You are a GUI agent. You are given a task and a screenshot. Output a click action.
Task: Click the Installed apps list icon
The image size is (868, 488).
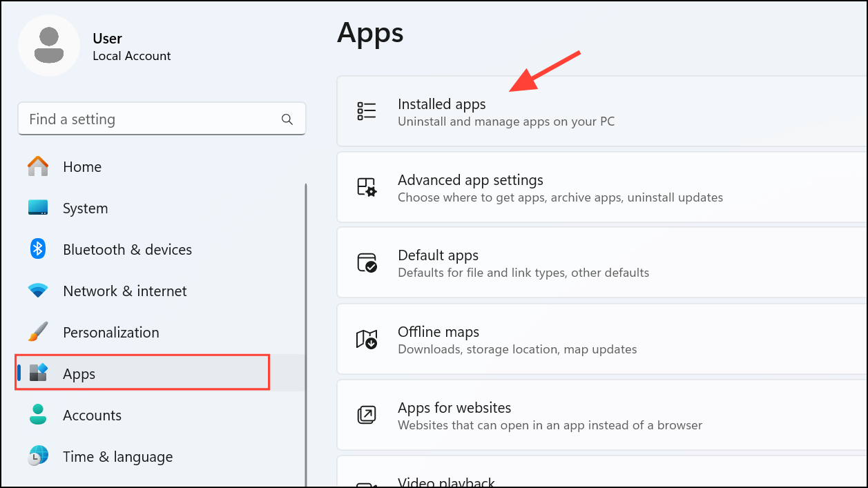(367, 111)
